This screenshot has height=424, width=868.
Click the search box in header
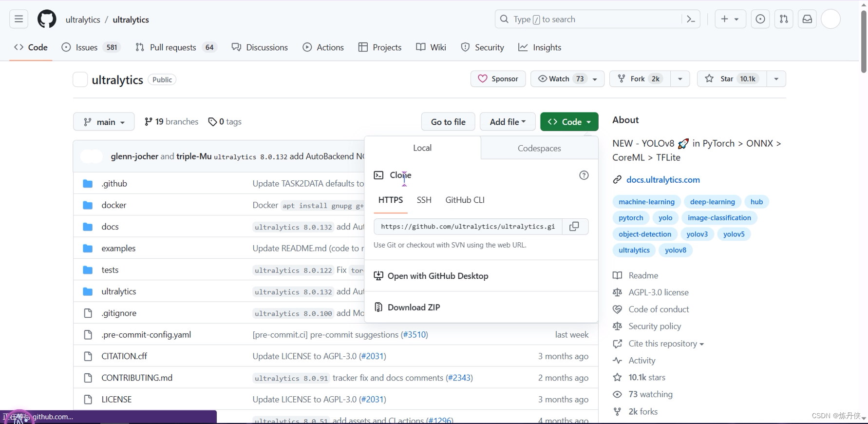(x=588, y=19)
